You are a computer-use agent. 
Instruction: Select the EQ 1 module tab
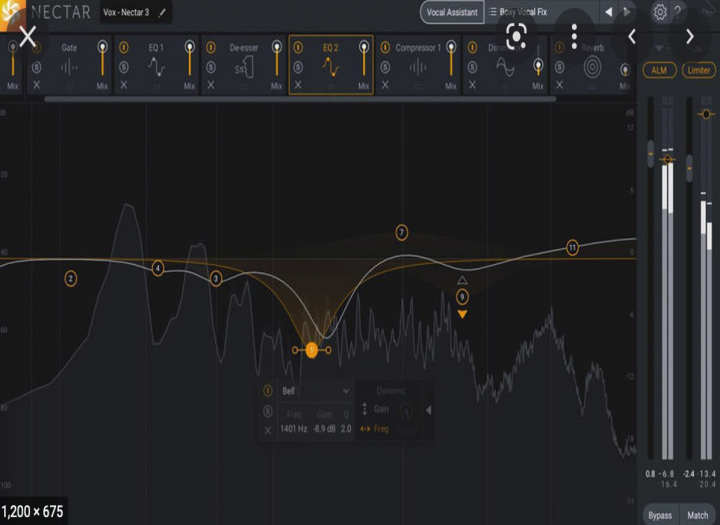(x=156, y=64)
